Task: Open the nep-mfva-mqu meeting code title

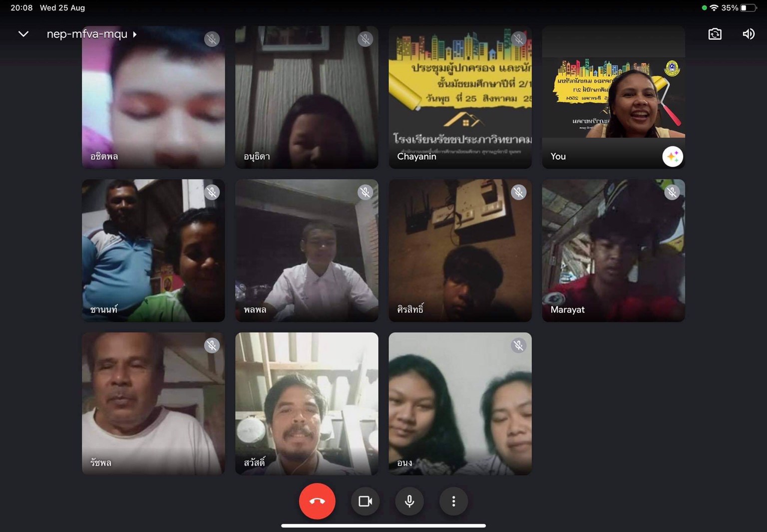Action: (87, 34)
